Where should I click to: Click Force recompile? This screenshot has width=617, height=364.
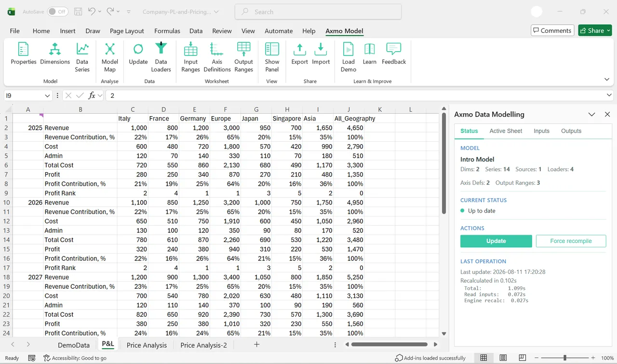571,241
